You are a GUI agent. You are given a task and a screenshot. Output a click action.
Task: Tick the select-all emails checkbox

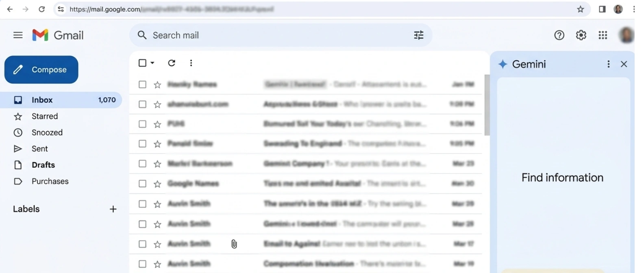click(142, 63)
